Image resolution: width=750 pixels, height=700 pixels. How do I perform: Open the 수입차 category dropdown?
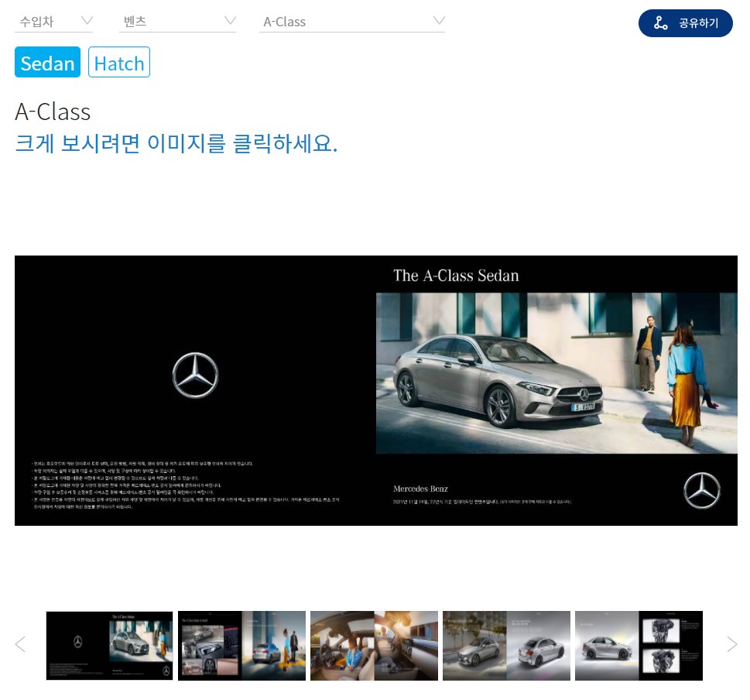(x=53, y=22)
